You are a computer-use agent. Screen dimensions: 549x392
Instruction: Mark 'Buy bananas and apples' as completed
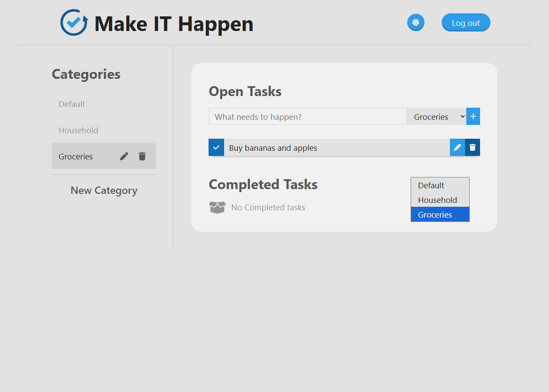[216, 147]
